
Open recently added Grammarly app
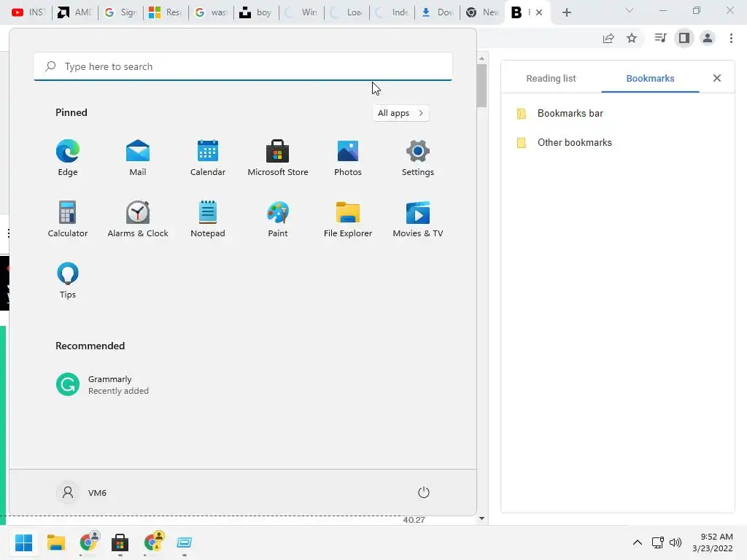(102, 385)
